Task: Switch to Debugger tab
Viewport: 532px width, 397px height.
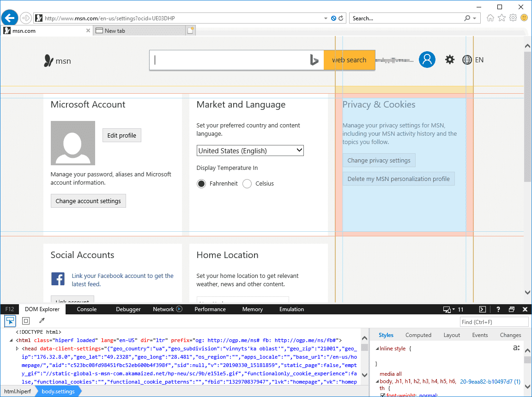Action: 128,309
